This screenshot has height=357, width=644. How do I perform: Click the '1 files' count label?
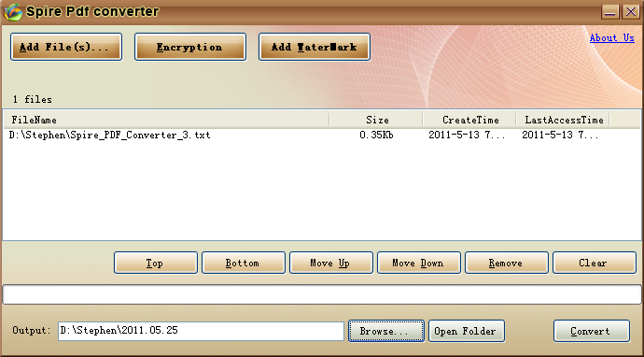(x=32, y=100)
